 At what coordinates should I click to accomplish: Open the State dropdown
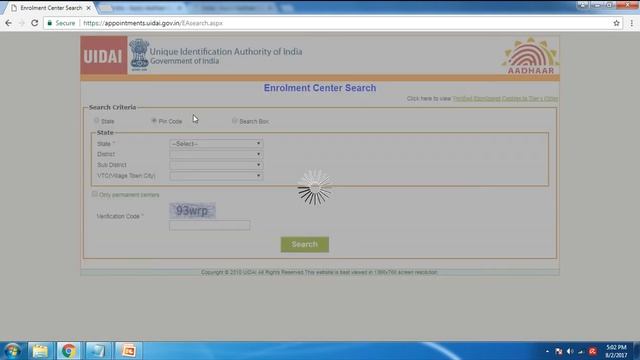[216, 144]
